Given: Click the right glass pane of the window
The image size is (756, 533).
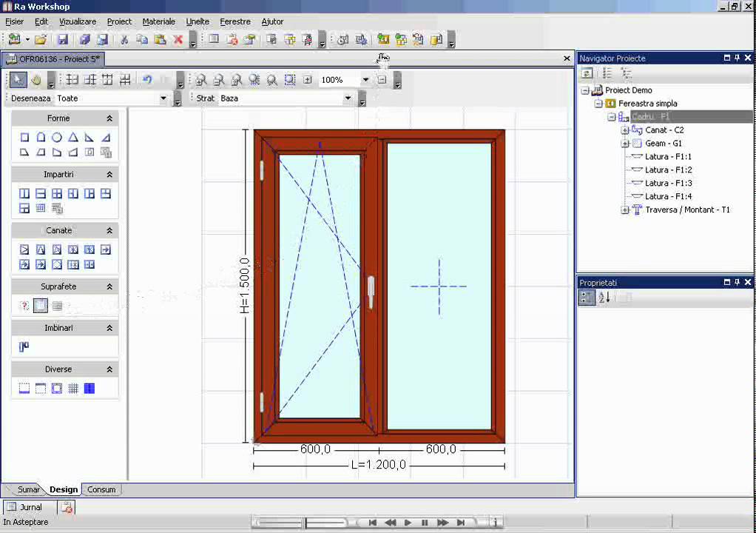Looking at the screenshot, I should 439,286.
